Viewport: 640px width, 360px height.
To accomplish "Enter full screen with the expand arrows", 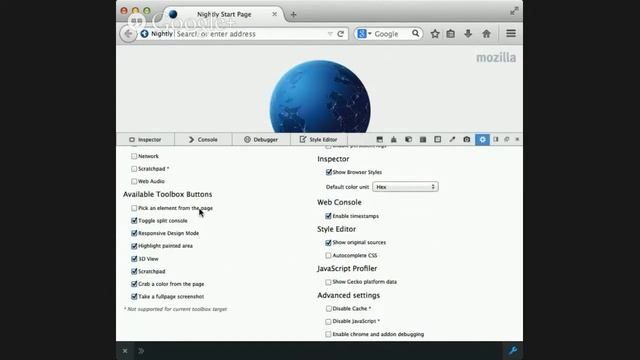I will point(514,11).
